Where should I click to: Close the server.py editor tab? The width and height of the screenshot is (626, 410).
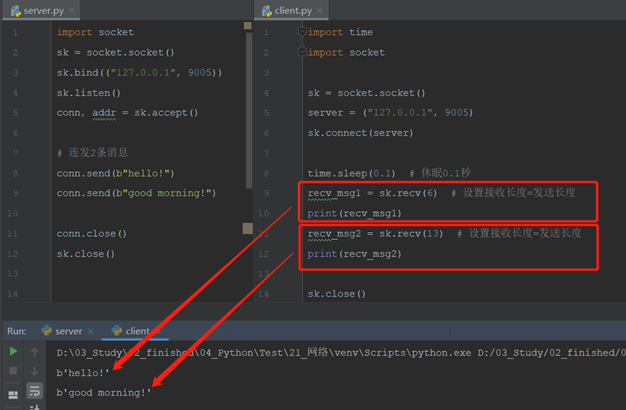[x=71, y=10]
